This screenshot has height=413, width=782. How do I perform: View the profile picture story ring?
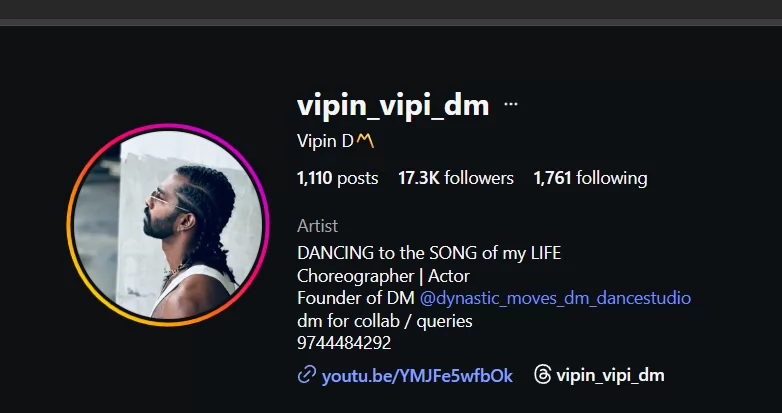click(x=168, y=225)
